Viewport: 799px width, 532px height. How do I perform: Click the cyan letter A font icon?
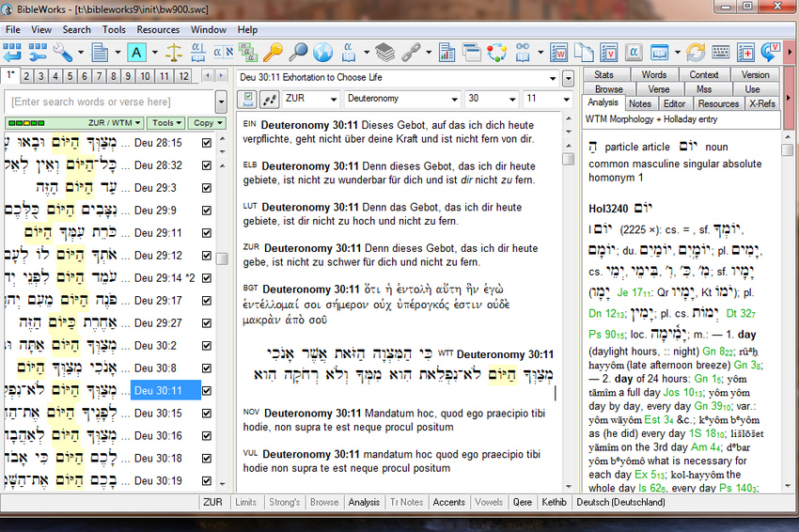click(136, 52)
